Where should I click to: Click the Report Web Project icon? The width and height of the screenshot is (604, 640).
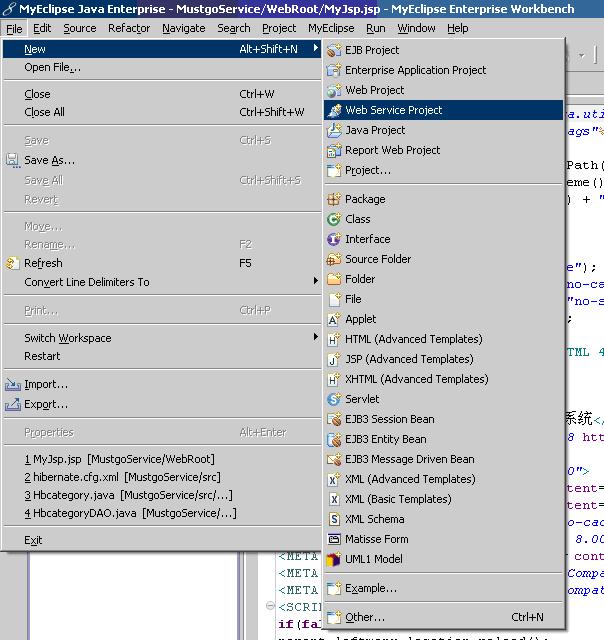[334, 150]
